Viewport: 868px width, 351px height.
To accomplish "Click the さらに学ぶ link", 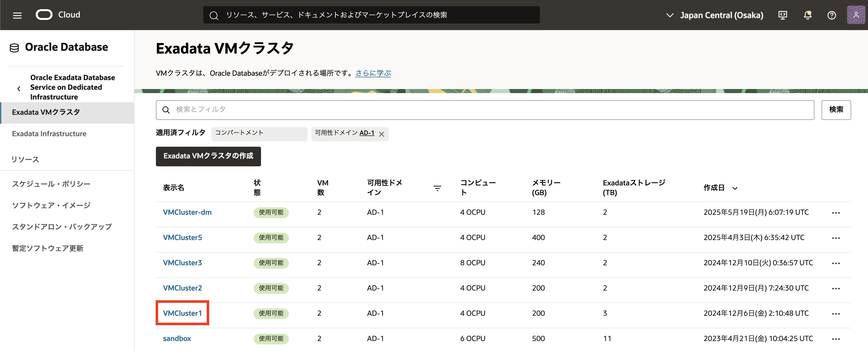I will click(x=373, y=73).
